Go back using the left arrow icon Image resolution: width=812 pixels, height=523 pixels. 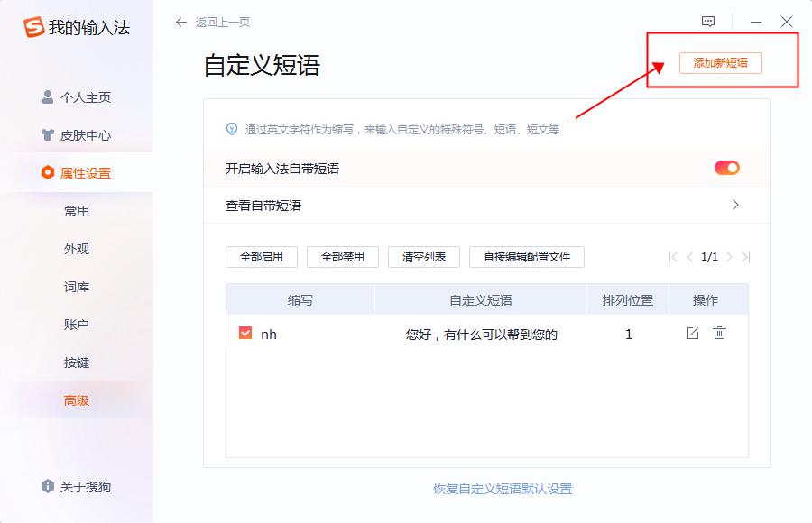point(181,22)
